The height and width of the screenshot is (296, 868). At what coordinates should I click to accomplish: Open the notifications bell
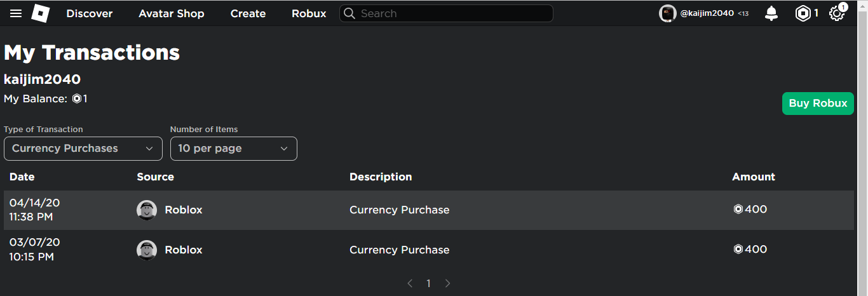[771, 13]
